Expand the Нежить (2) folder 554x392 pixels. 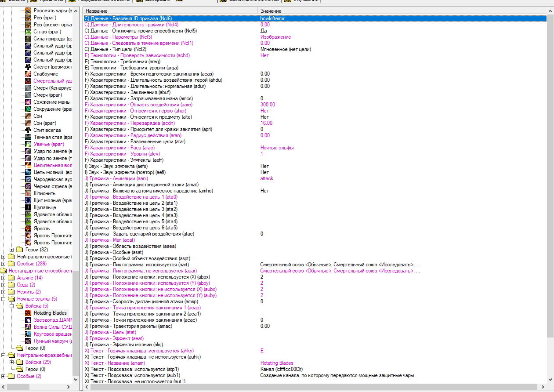pyautogui.click(x=4, y=292)
